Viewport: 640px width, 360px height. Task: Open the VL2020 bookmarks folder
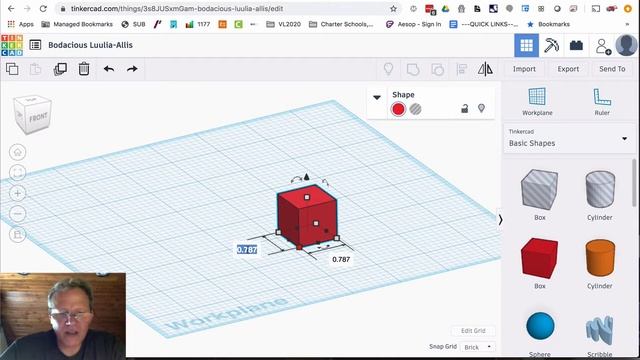tap(283, 24)
